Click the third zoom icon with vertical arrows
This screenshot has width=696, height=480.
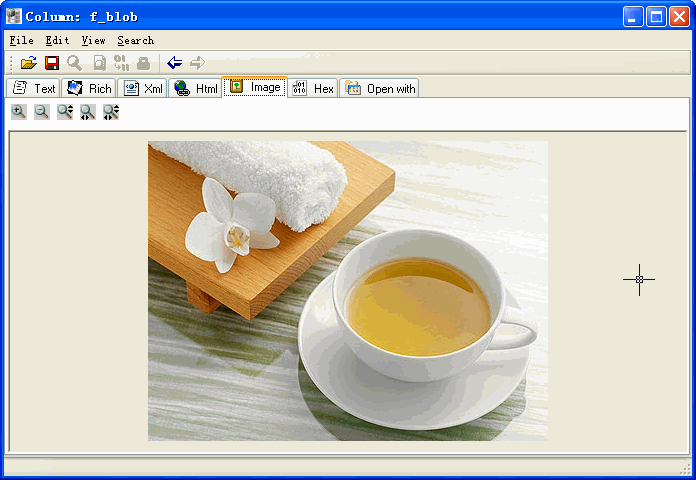tap(65, 112)
